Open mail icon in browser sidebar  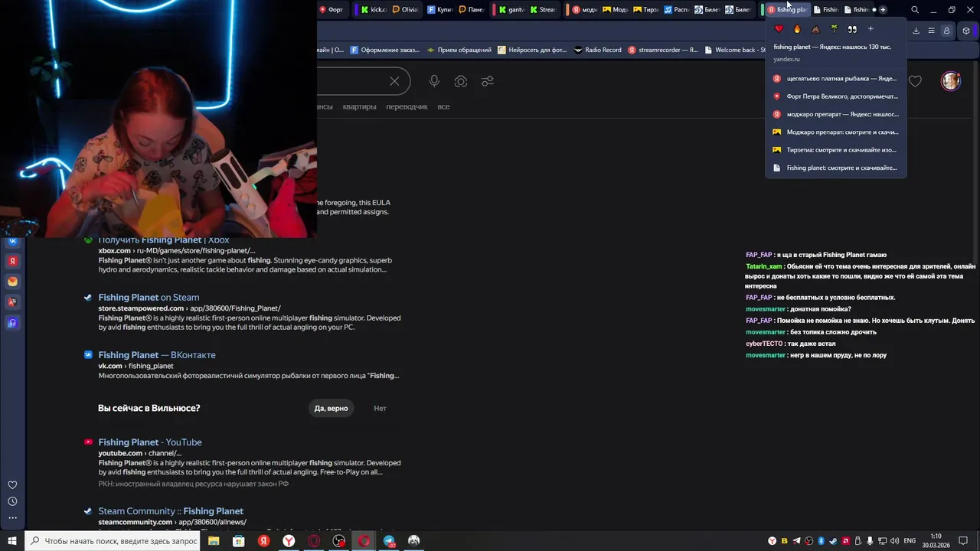click(x=12, y=282)
